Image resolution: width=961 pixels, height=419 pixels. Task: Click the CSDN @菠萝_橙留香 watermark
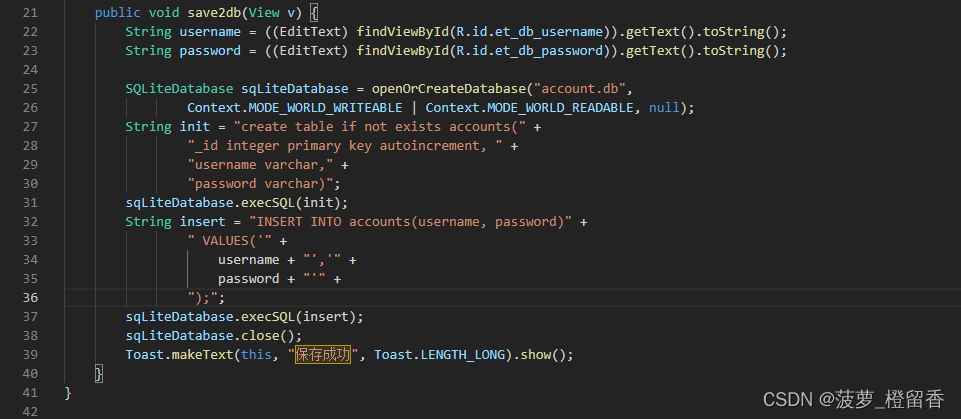pyautogui.click(x=853, y=399)
